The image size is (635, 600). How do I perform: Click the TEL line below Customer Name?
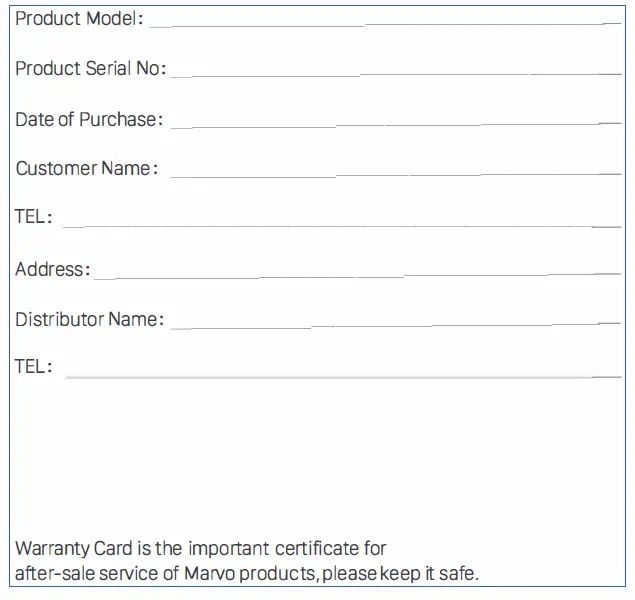[340, 224]
